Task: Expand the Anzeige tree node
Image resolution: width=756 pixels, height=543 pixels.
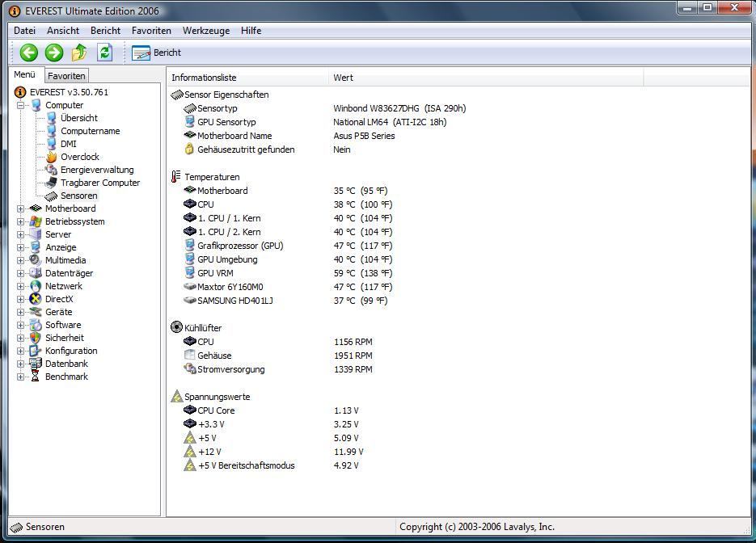Action: 20,247
